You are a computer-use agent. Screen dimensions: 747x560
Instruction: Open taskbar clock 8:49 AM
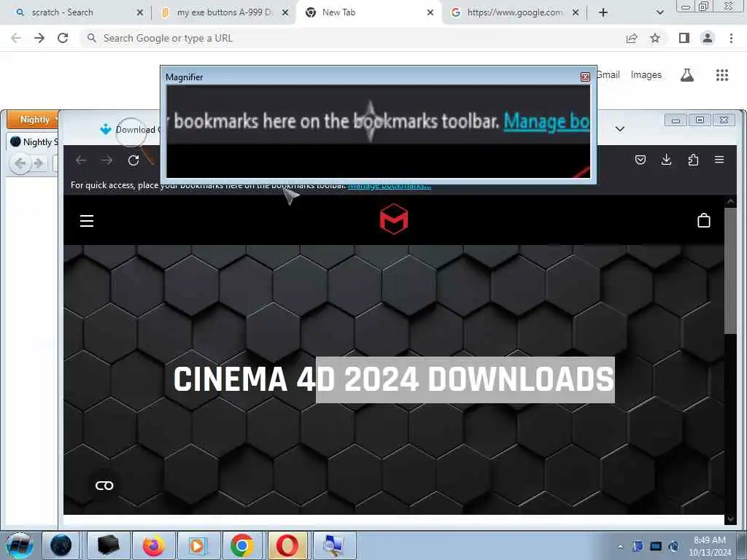click(x=710, y=546)
